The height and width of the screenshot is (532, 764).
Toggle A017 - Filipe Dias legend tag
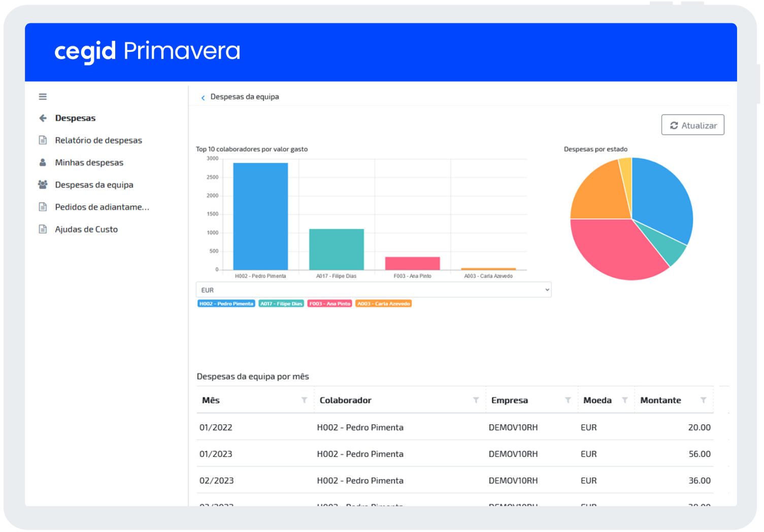click(x=281, y=304)
